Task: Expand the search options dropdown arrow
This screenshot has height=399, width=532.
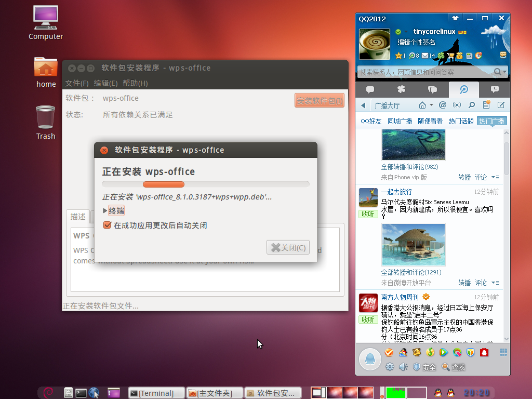Action: pyautogui.click(x=505, y=72)
